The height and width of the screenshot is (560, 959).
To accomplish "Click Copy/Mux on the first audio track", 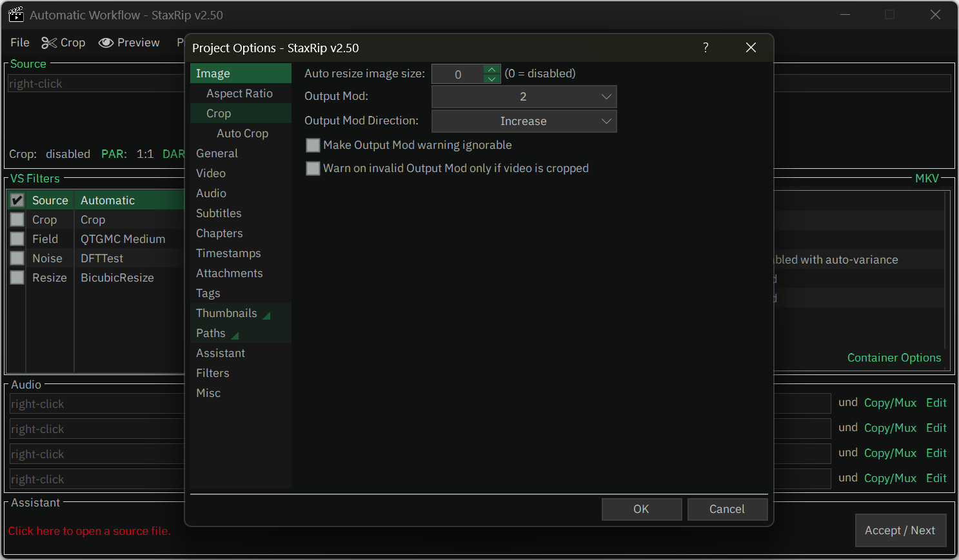I will coord(890,403).
